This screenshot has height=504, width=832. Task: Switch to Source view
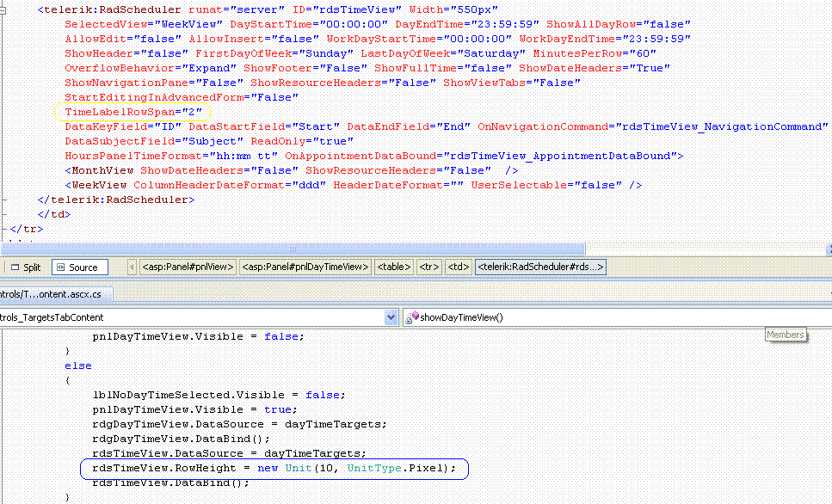[80, 267]
